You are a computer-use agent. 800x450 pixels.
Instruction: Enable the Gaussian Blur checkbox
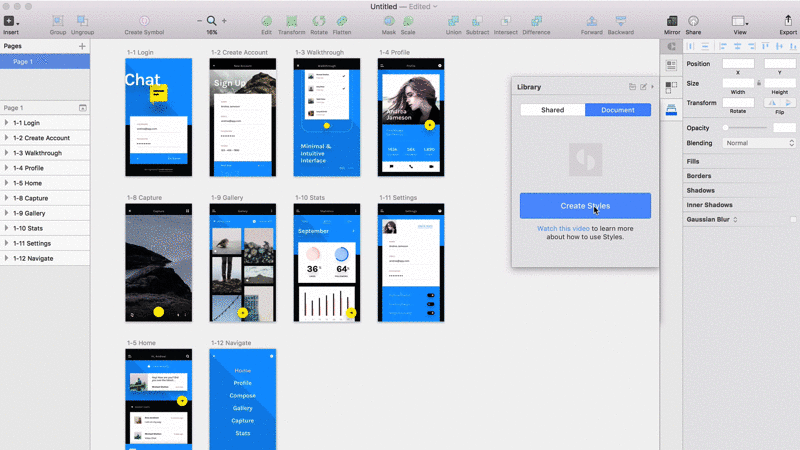(x=793, y=219)
